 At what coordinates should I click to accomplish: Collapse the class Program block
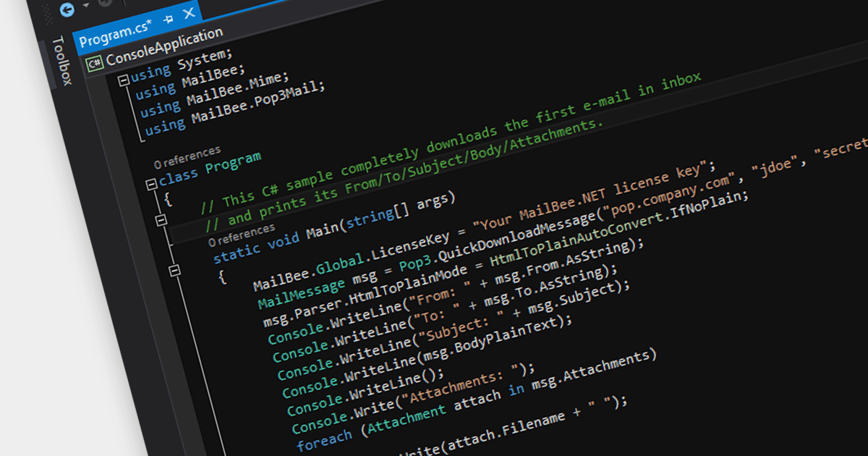click(151, 185)
